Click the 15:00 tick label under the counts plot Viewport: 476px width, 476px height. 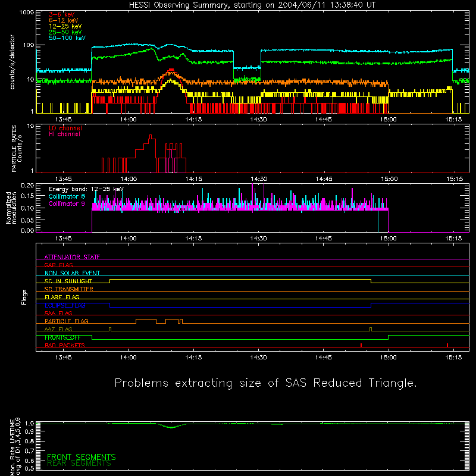pos(389,120)
